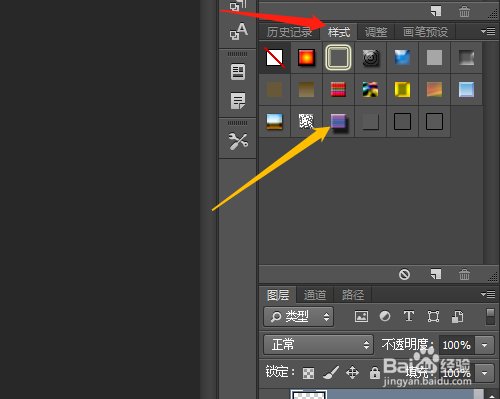
Task: Switch to the 通道 tab
Action: pos(315,295)
